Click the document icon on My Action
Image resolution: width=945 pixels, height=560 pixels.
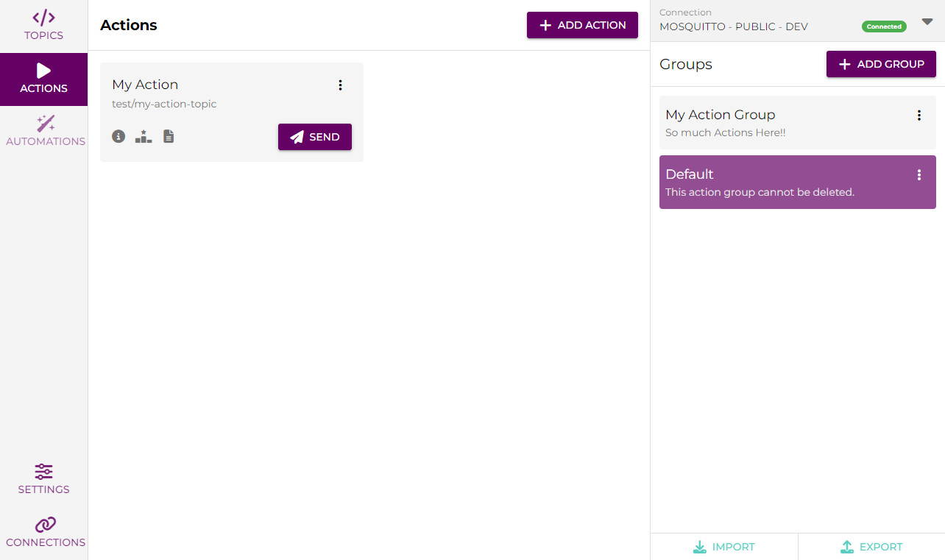(169, 136)
